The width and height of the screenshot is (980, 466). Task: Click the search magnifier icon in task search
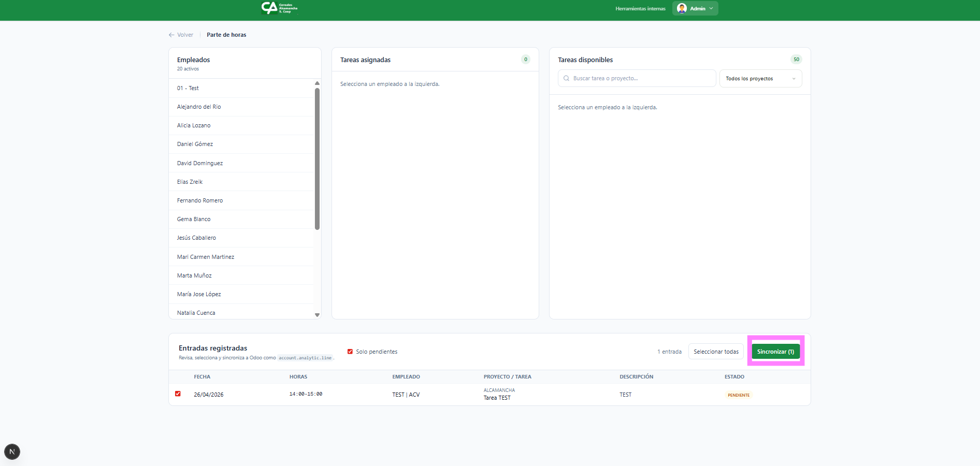[x=566, y=79]
